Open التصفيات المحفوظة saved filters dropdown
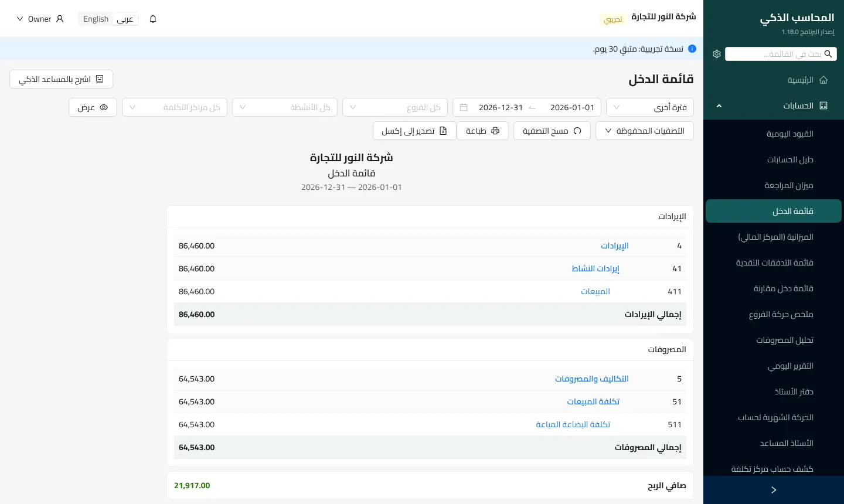Screen dimensions: 844x504 645,131
